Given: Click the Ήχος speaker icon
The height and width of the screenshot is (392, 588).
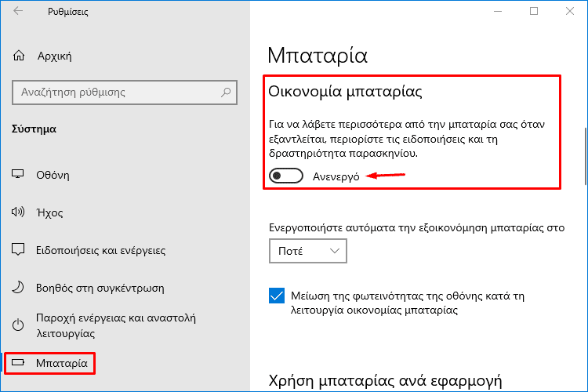Looking at the screenshot, I should pyautogui.click(x=18, y=212).
